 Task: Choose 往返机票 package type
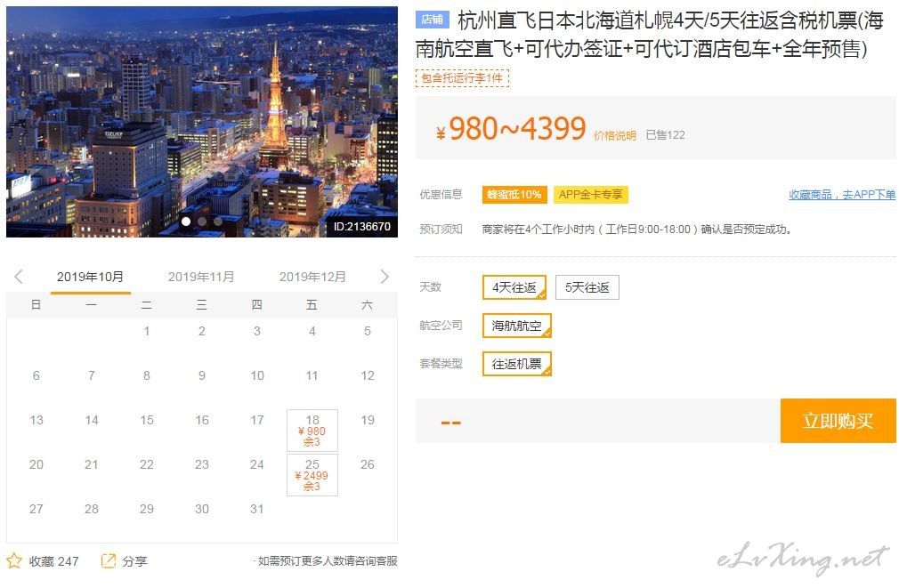point(516,364)
